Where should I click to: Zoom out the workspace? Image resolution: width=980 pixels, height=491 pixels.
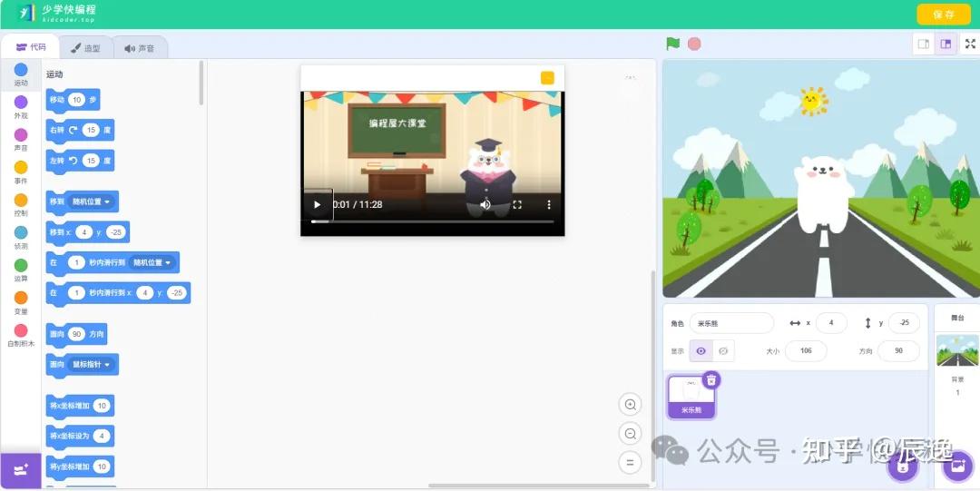630,434
